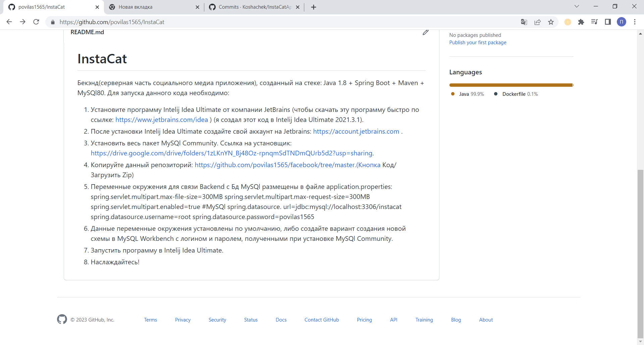Click the Наслаждайтесь! list item
This screenshot has height=345, width=644.
pyautogui.click(x=115, y=262)
